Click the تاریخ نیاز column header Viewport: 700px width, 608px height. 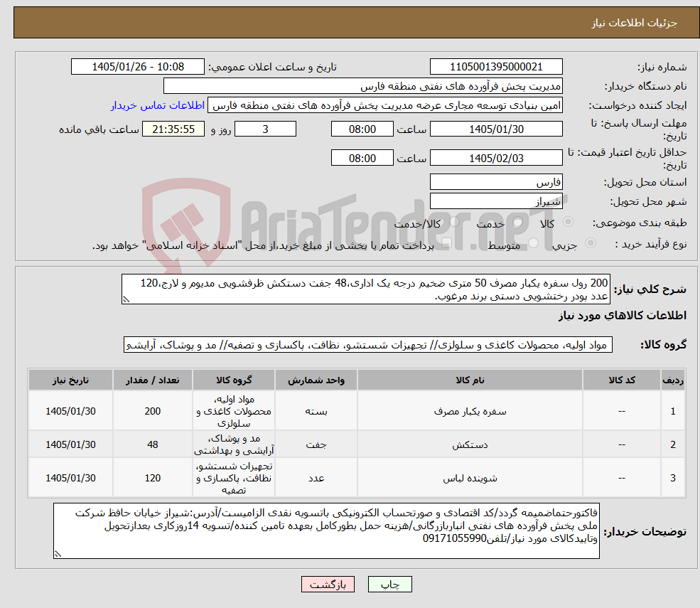coord(70,380)
